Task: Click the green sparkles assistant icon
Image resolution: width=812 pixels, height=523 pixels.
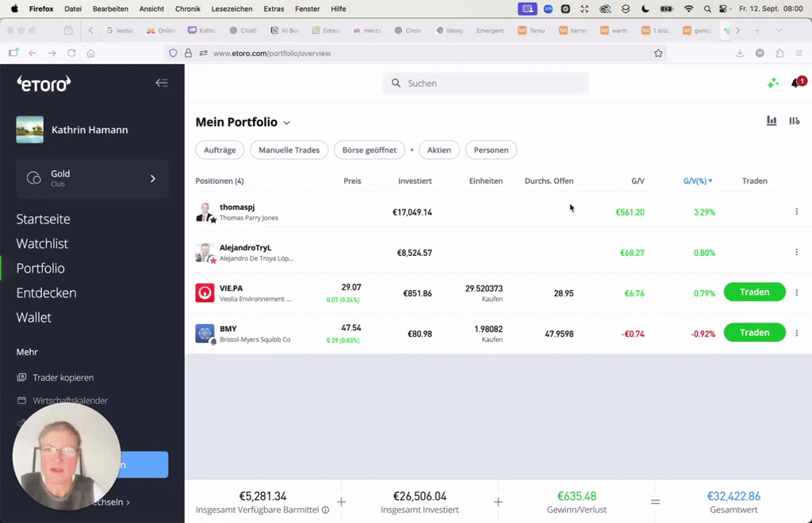Action: (773, 82)
